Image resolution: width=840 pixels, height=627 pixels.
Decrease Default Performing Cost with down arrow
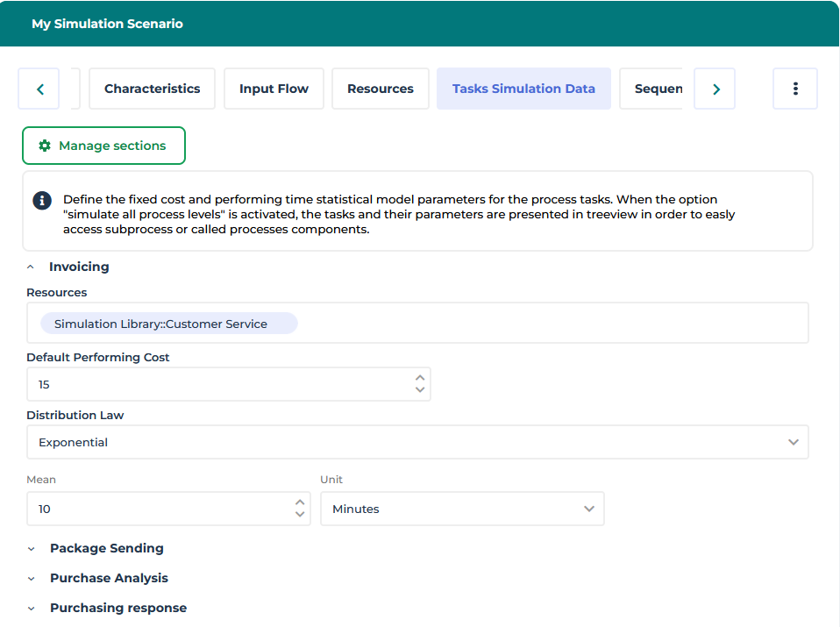[x=420, y=390]
